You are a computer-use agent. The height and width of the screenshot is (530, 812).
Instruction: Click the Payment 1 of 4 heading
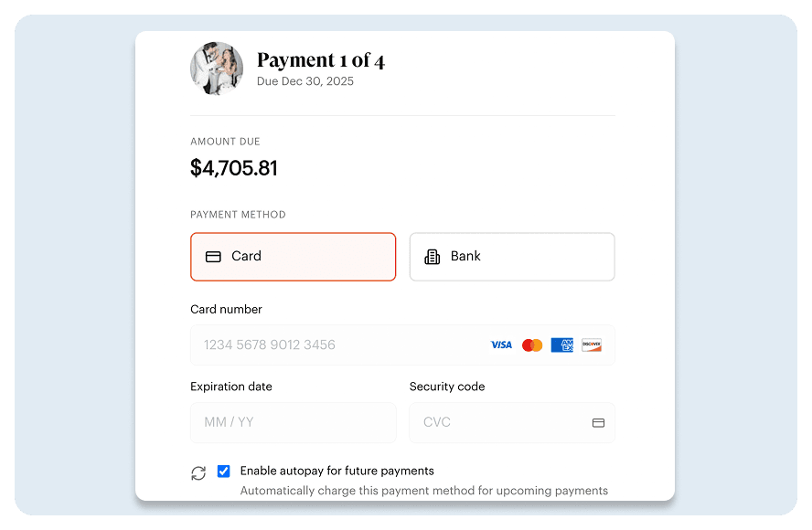(321, 59)
